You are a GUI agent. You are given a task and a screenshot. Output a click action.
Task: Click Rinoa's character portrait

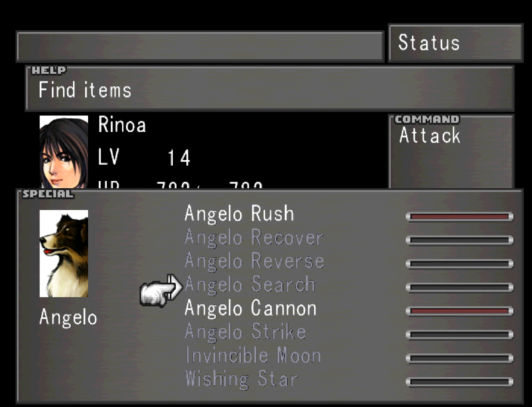coord(64,152)
